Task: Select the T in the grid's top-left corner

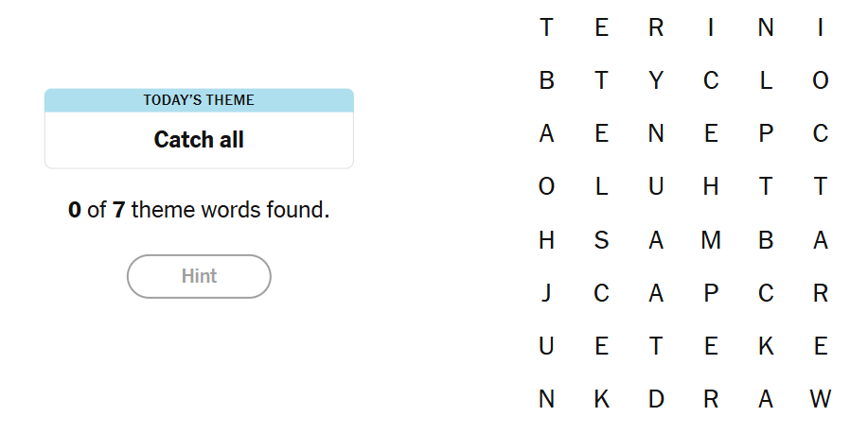Action: pyautogui.click(x=546, y=28)
